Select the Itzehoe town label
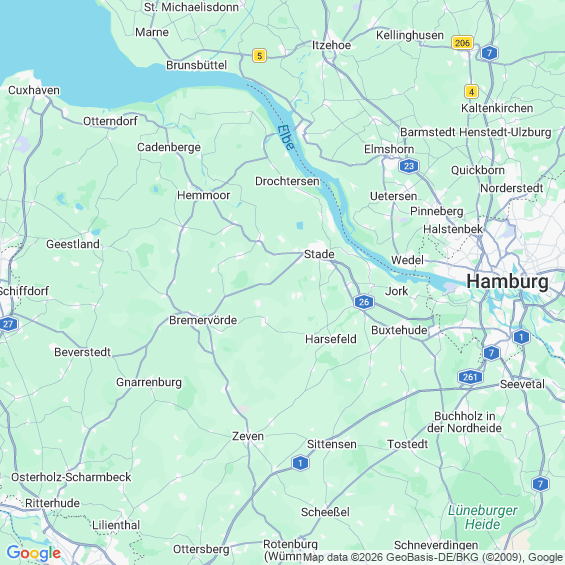The height and width of the screenshot is (565, 565). coord(331,45)
